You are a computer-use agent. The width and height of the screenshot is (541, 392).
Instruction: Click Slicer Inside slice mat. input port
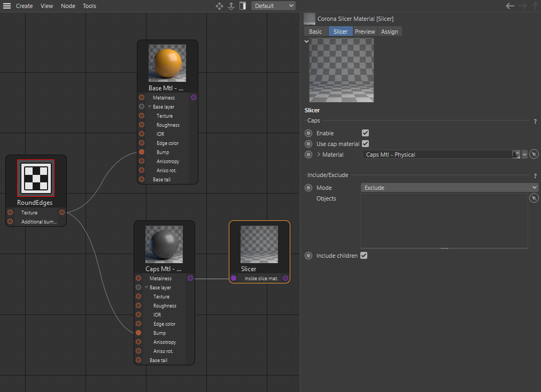tap(234, 278)
